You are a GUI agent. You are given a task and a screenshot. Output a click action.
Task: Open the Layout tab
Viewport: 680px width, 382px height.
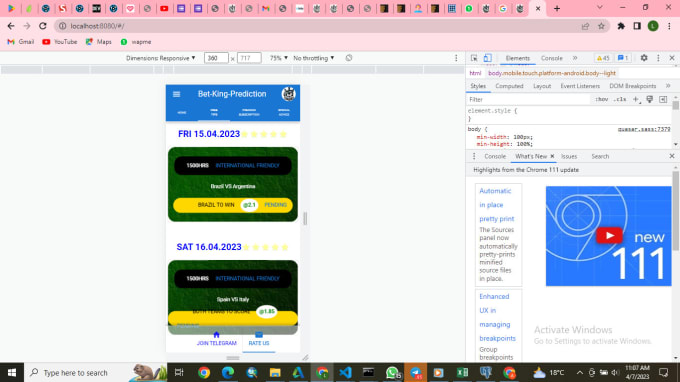click(542, 86)
